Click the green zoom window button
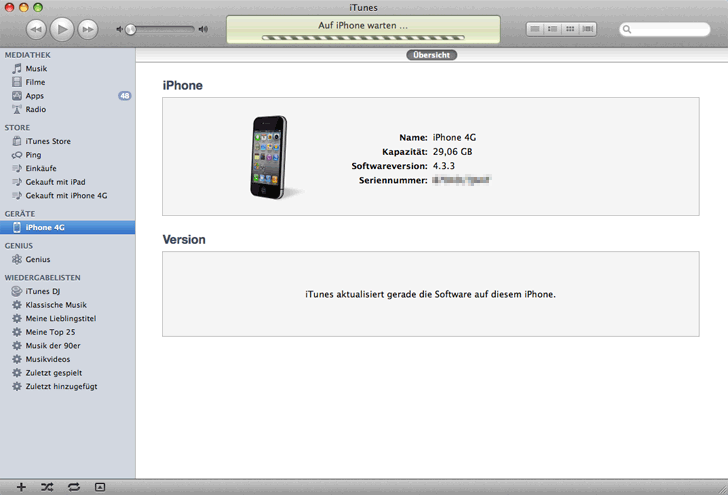 pyautogui.click(x=38, y=7)
